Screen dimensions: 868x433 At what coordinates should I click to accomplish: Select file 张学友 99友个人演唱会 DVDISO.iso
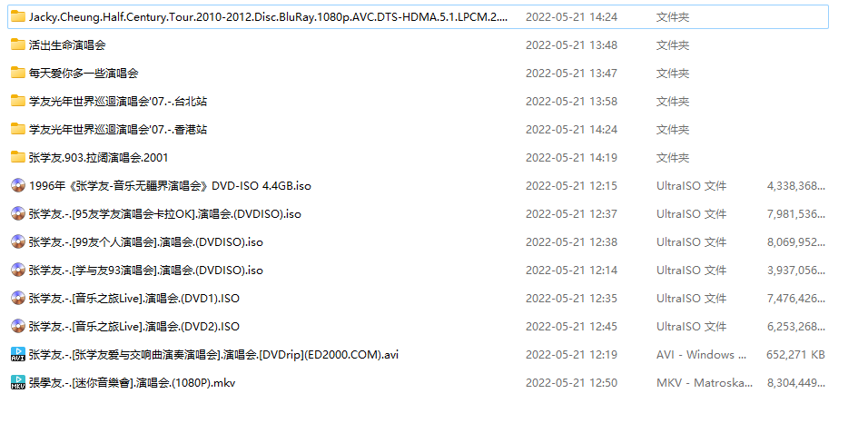coord(146,242)
